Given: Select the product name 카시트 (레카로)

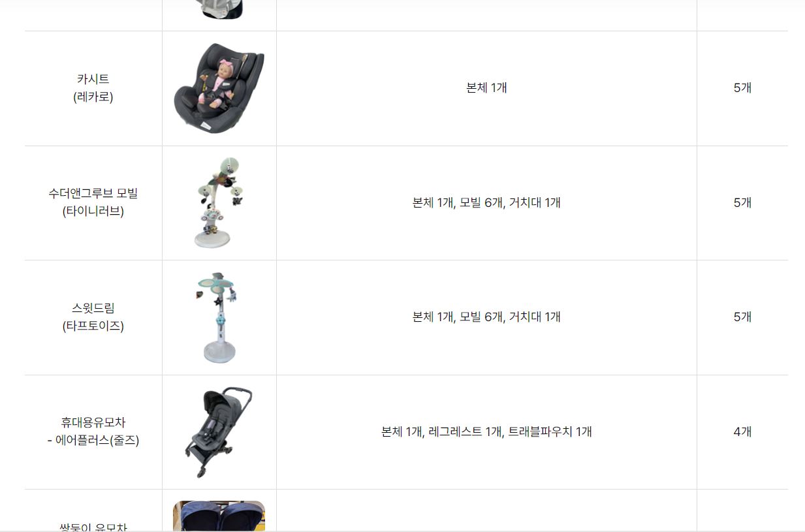Looking at the screenshot, I should point(93,88).
